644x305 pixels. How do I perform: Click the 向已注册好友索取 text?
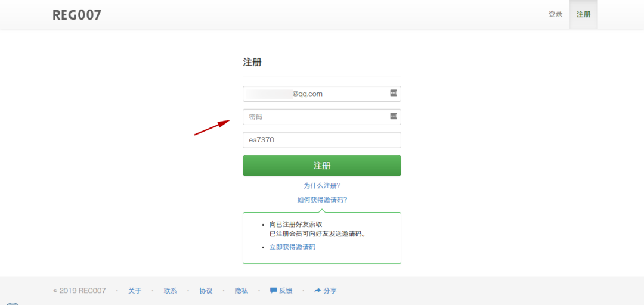[296, 225]
